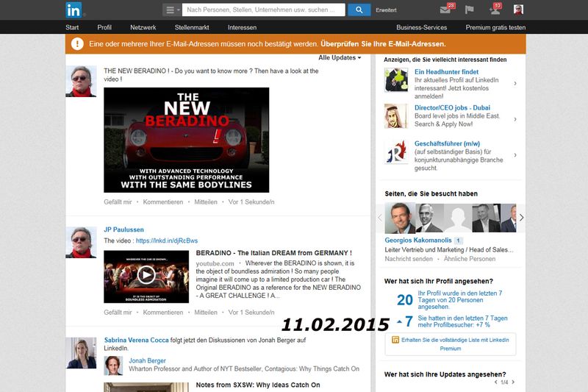Image resolution: width=588 pixels, height=392 pixels.
Task: Open Georgios Kakomanolis profile link
Action: [418, 240]
